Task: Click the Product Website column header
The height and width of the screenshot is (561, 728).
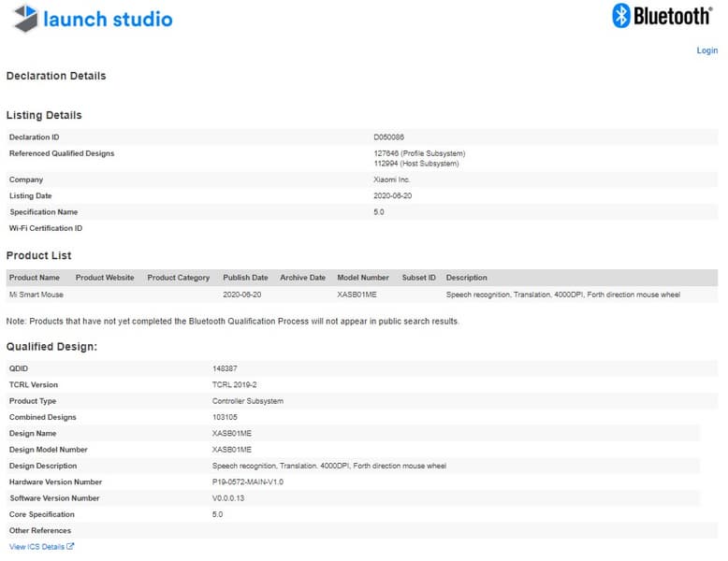Action: point(105,278)
